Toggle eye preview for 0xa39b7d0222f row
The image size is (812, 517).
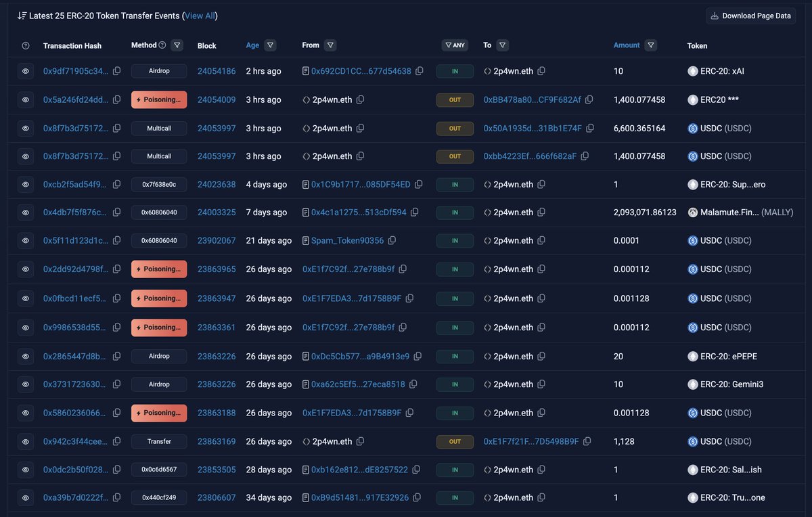point(26,497)
